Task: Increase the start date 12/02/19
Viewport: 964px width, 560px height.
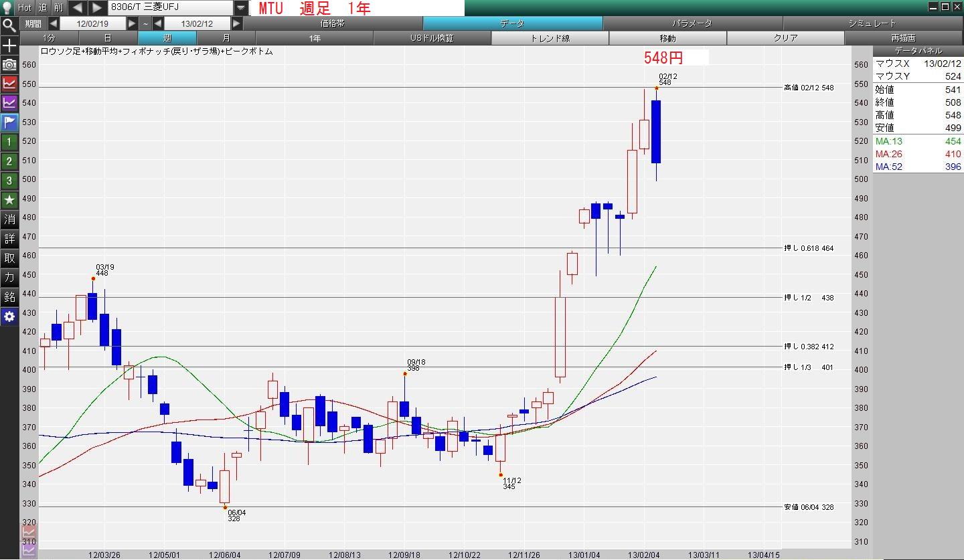Action: pos(132,23)
